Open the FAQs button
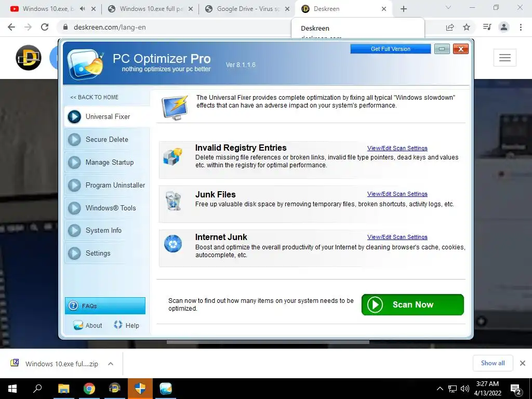This screenshot has width=532, height=399. [x=105, y=305]
